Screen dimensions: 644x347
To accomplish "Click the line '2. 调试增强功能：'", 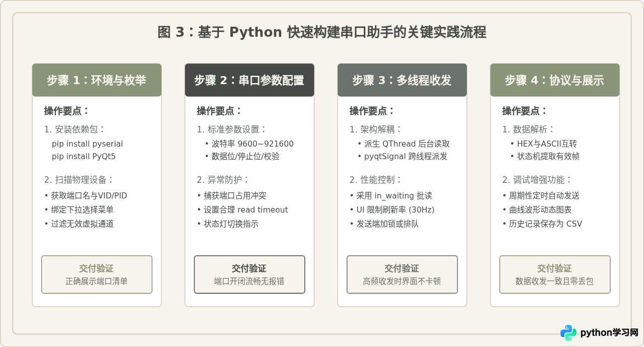I will tap(537, 180).
